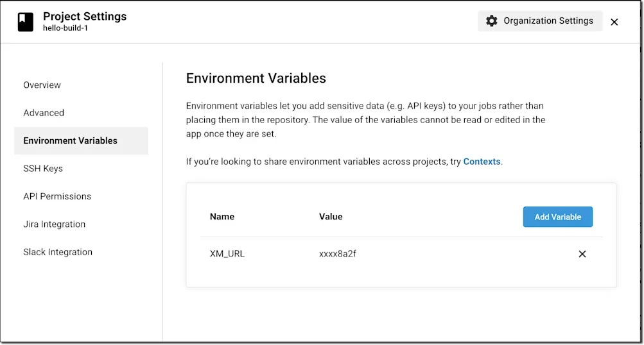The width and height of the screenshot is (644, 345).
Task: Open the Overview settings section
Action: coord(42,85)
